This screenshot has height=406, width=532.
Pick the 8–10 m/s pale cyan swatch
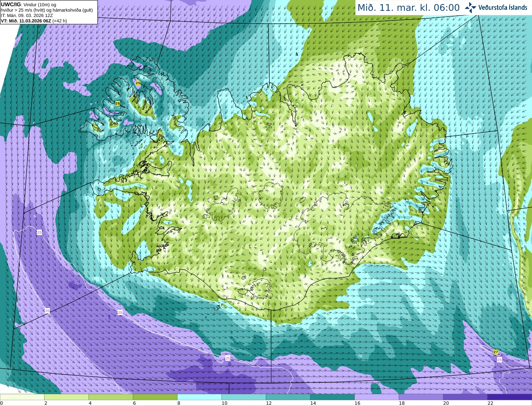pyautogui.click(x=199, y=397)
